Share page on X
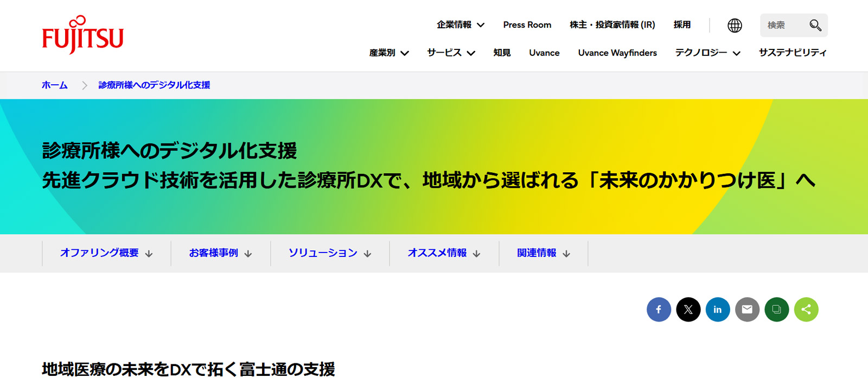 688,310
